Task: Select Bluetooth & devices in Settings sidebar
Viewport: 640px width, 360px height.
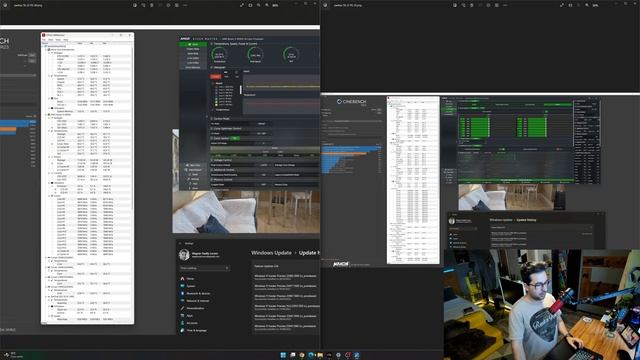Action: [x=198, y=293]
